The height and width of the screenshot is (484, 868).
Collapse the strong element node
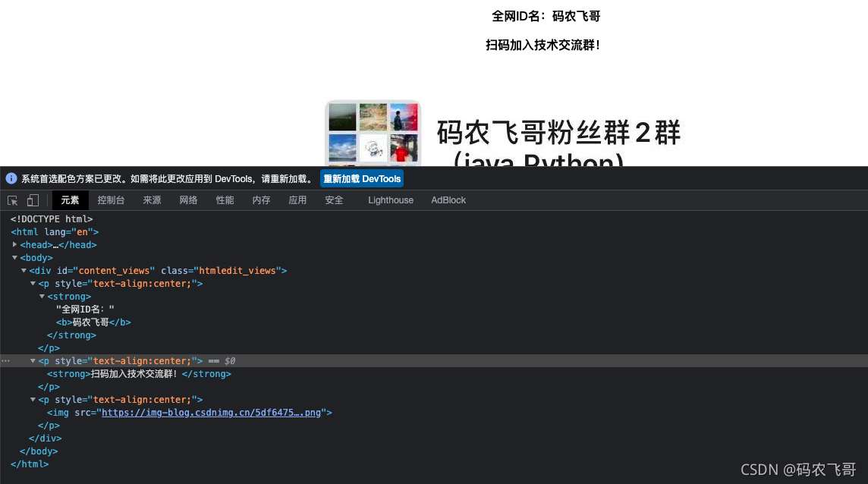point(42,297)
